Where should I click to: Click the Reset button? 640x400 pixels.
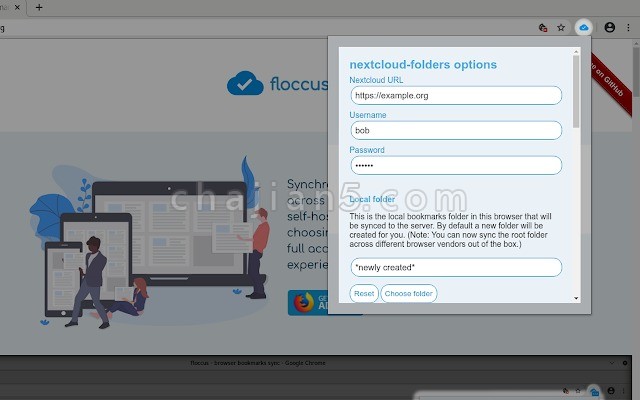tap(364, 293)
